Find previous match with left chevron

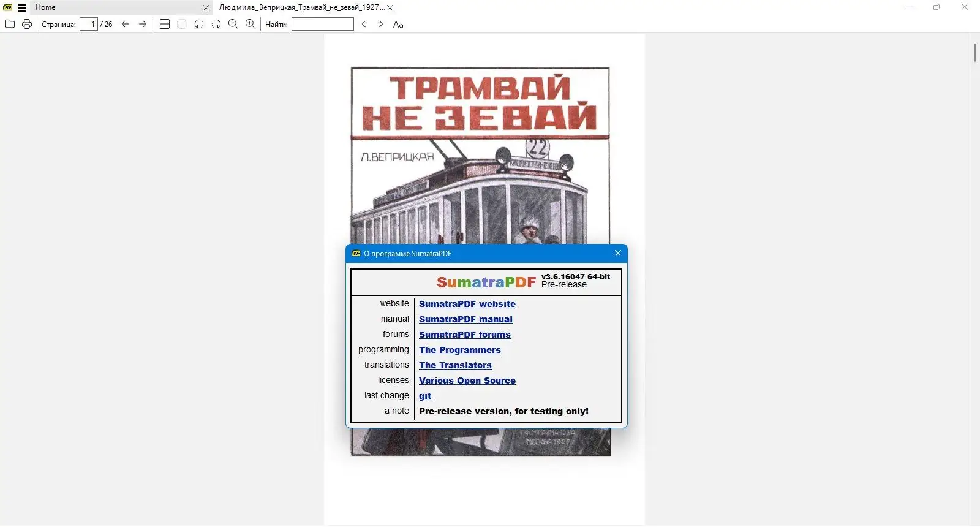coord(364,24)
